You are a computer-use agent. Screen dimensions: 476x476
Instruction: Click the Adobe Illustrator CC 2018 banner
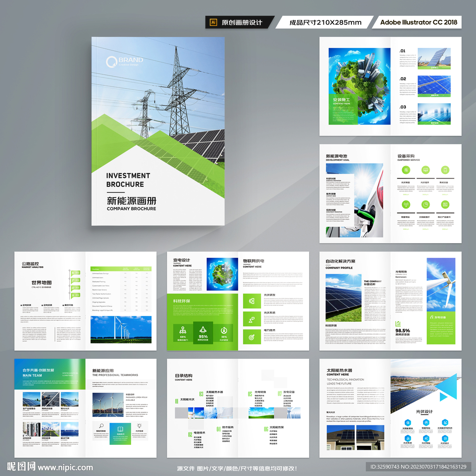pyautogui.click(x=417, y=22)
